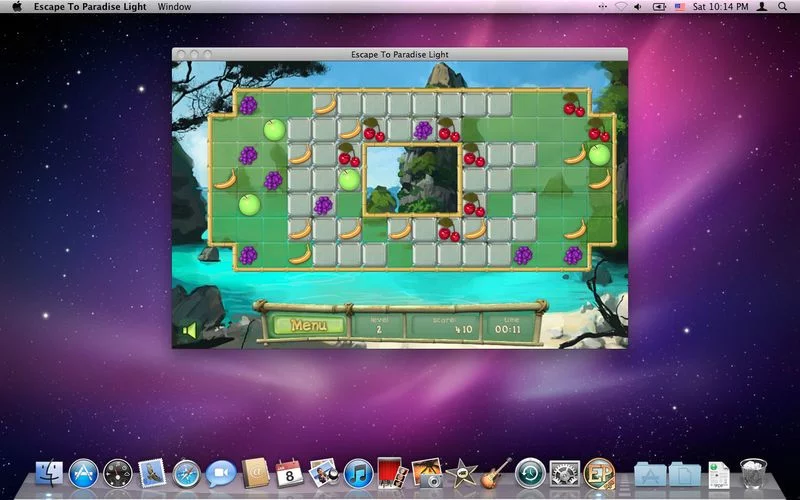Pick the green apple at the board's right edge
This screenshot has height=500, width=800.
click(x=599, y=155)
